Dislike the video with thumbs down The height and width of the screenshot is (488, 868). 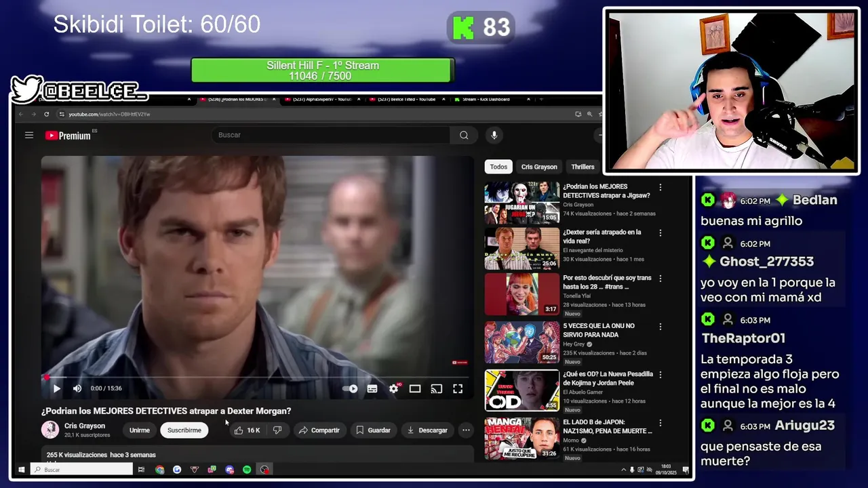[277, 430]
